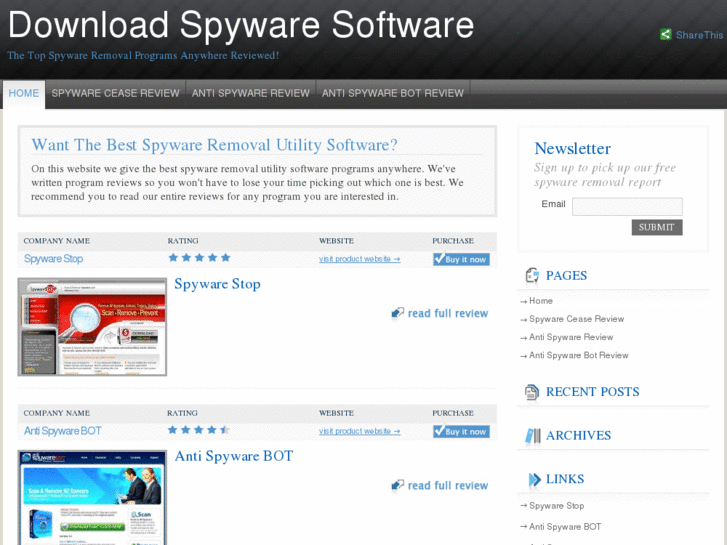Go to the Anti Spyware Bot Review tab
Viewport: 727px width, 545px height.
(393, 93)
